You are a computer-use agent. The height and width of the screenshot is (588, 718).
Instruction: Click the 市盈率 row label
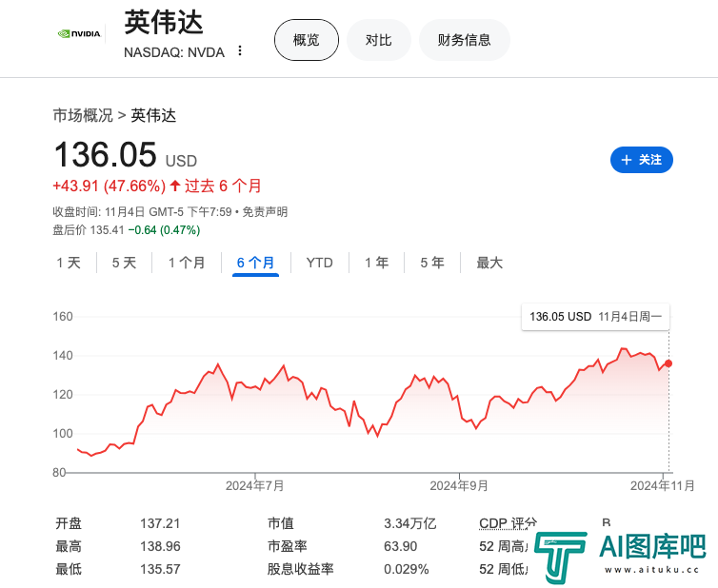288,546
